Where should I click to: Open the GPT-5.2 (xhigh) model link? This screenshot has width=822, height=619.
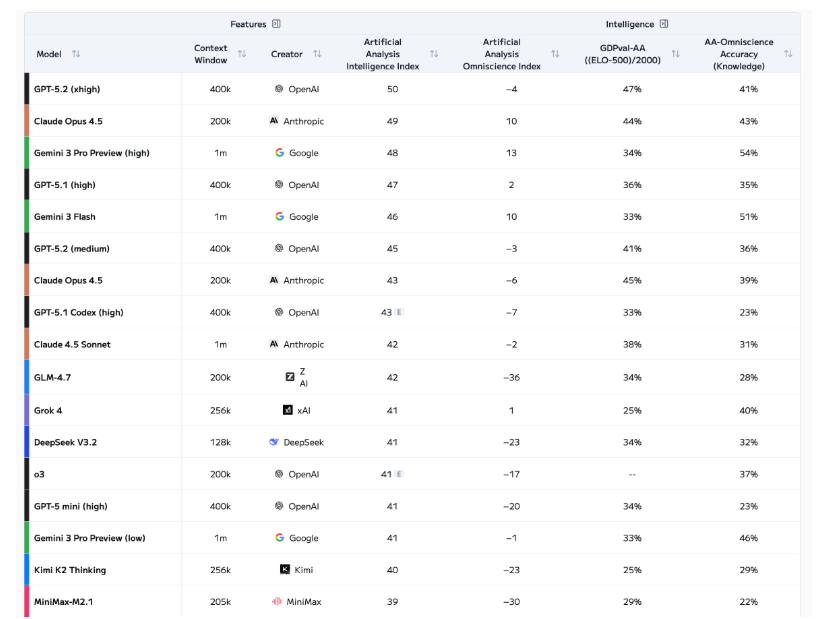pos(67,89)
